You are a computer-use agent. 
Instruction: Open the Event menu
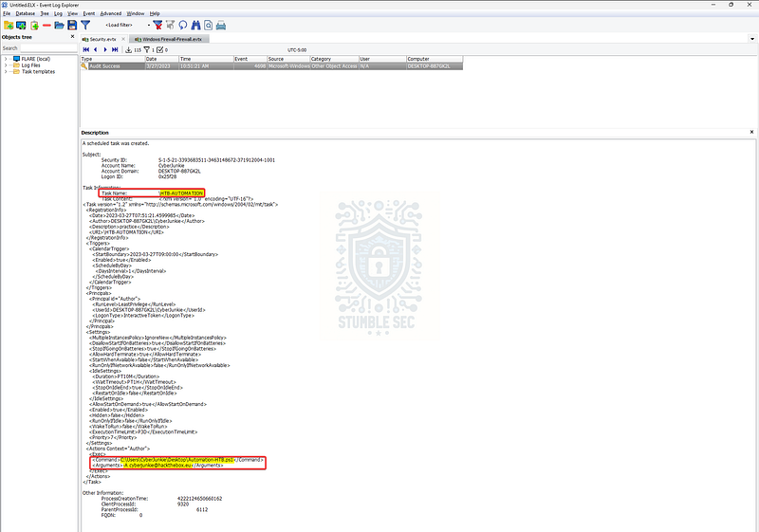[89, 13]
